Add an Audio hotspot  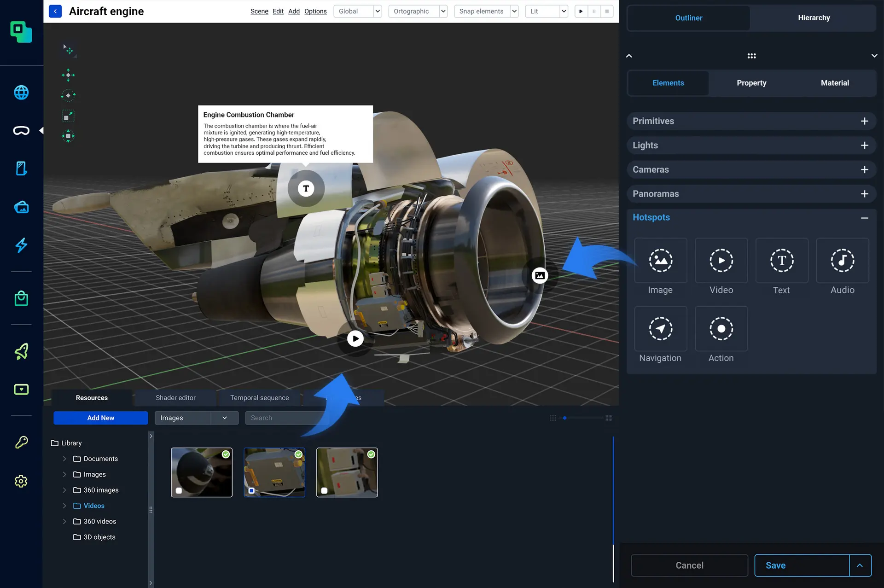point(842,261)
